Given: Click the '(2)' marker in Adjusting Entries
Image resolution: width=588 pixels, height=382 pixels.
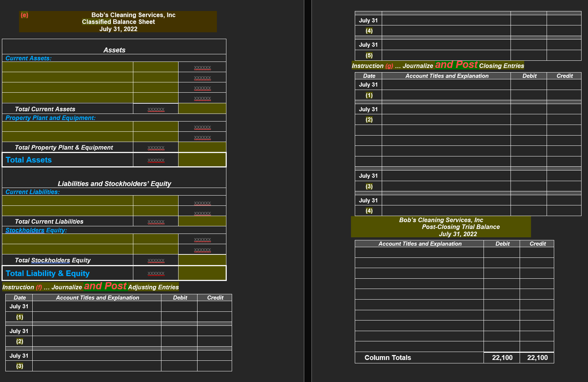Looking at the screenshot, I should 20,341.
